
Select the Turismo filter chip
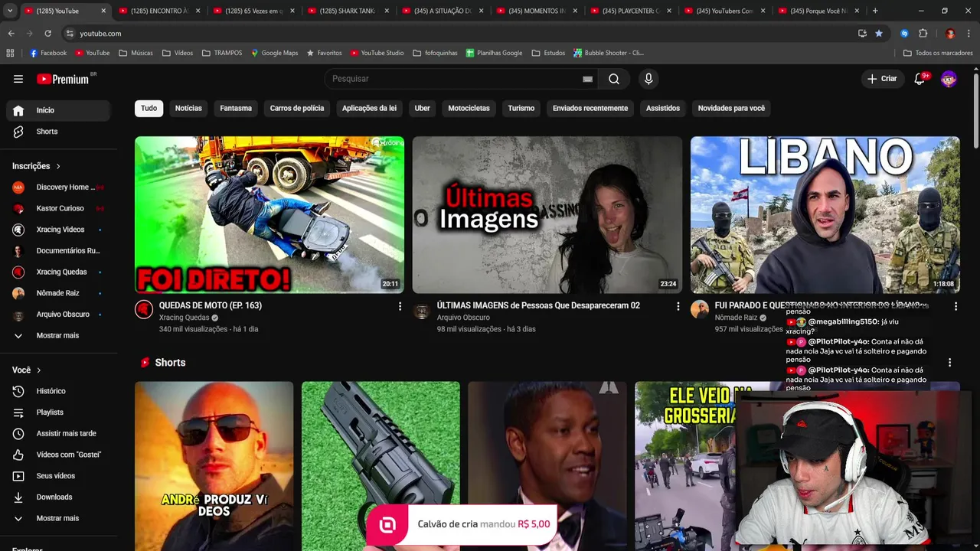coord(521,108)
